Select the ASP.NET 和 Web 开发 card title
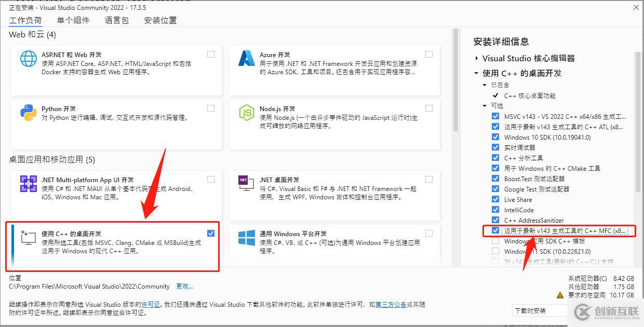Viewport: 644px width, 327px height. [72, 55]
